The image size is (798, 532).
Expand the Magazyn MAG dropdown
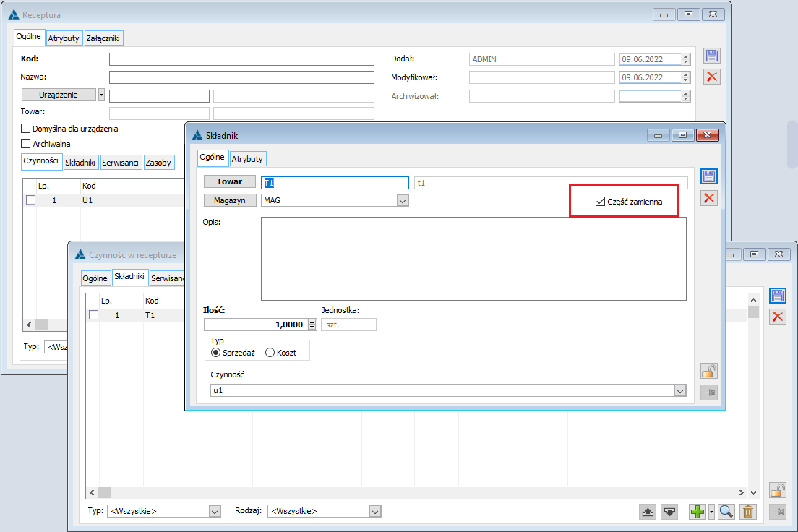[x=403, y=201]
